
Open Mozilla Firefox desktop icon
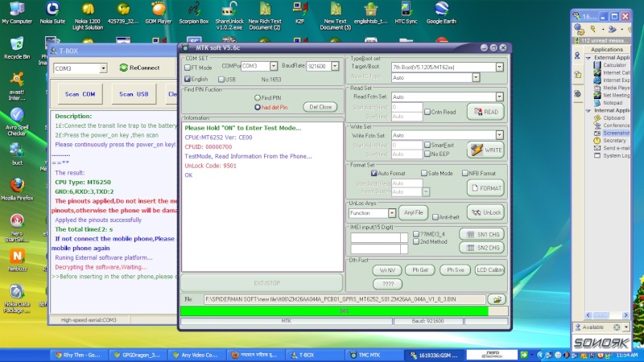[17, 189]
